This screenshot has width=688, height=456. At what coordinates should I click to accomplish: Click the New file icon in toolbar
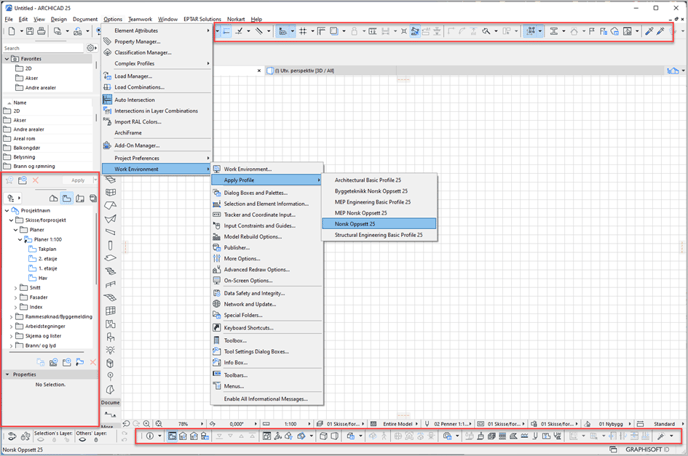pyautogui.click(x=12, y=31)
